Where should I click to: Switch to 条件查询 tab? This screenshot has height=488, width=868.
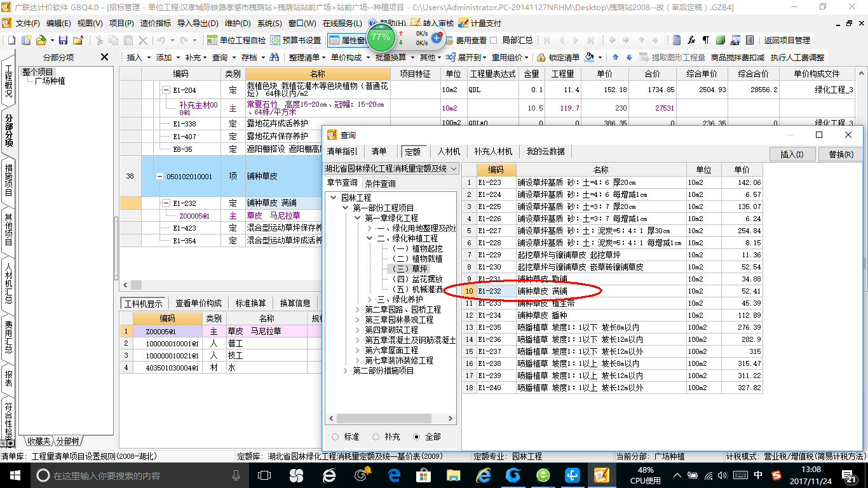point(380,184)
